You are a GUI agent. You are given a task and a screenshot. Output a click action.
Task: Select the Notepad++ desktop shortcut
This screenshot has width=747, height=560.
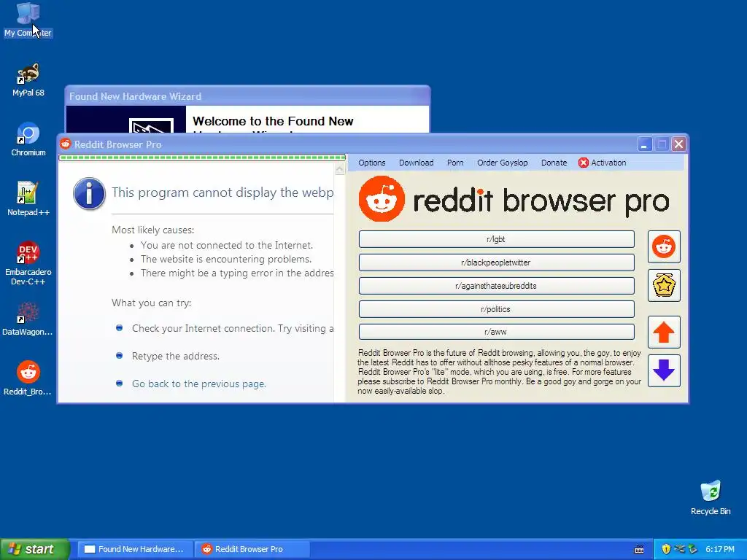click(x=28, y=200)
